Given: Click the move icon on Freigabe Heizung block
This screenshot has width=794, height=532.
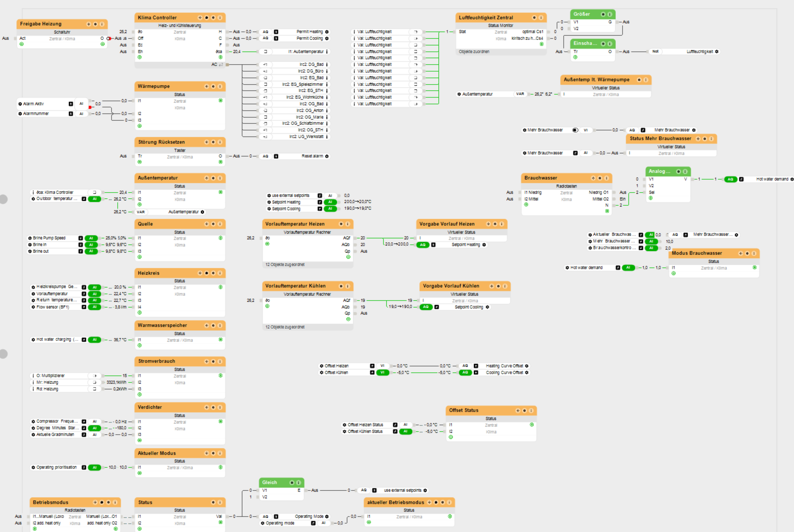Looking at the screenshot, I should 89,24.
